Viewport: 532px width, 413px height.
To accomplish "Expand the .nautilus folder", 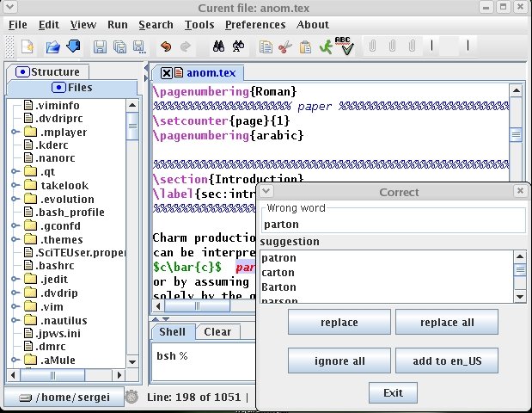I will pos(15,320).
